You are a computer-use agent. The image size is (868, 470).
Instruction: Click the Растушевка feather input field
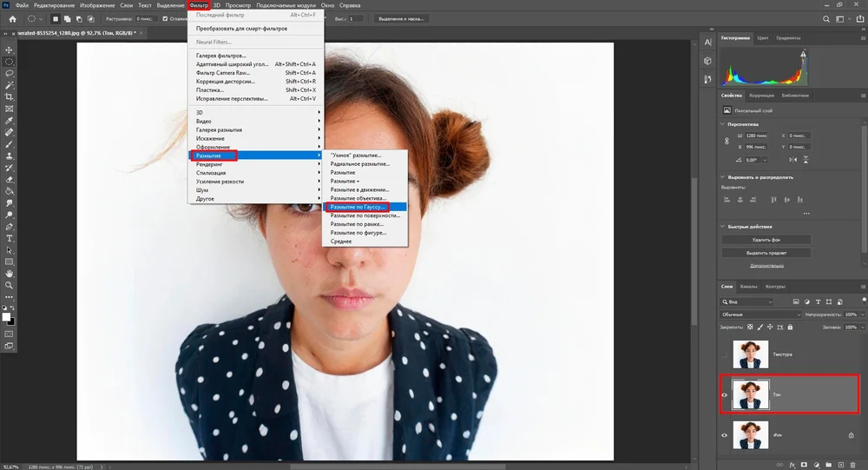(146, 19)
